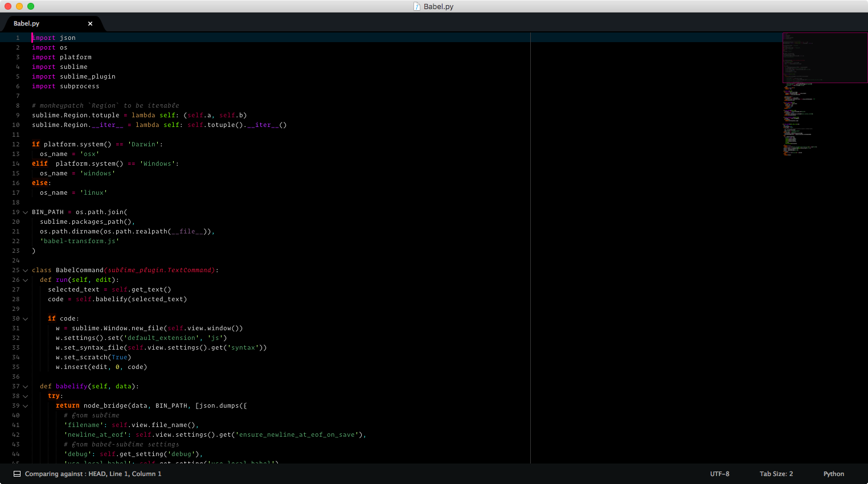Viewport: 868px width, 484px height.
Task: Click 'debug' key in line 44
Action: click(77, 454)
